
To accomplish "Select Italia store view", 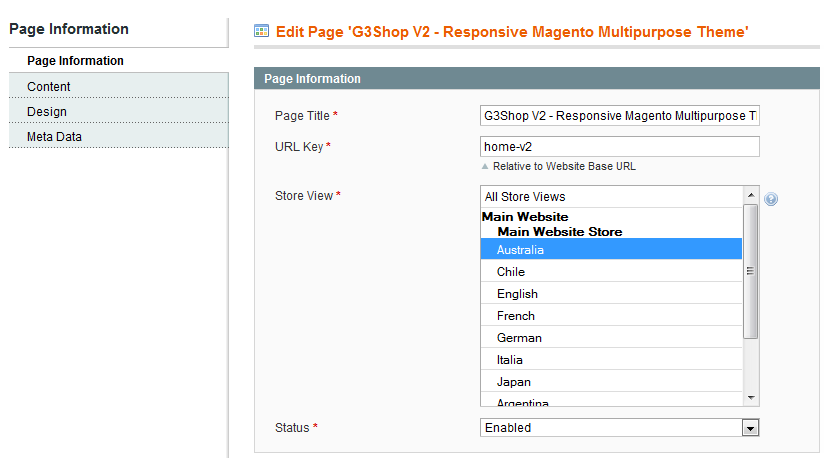I will (611, 360).
